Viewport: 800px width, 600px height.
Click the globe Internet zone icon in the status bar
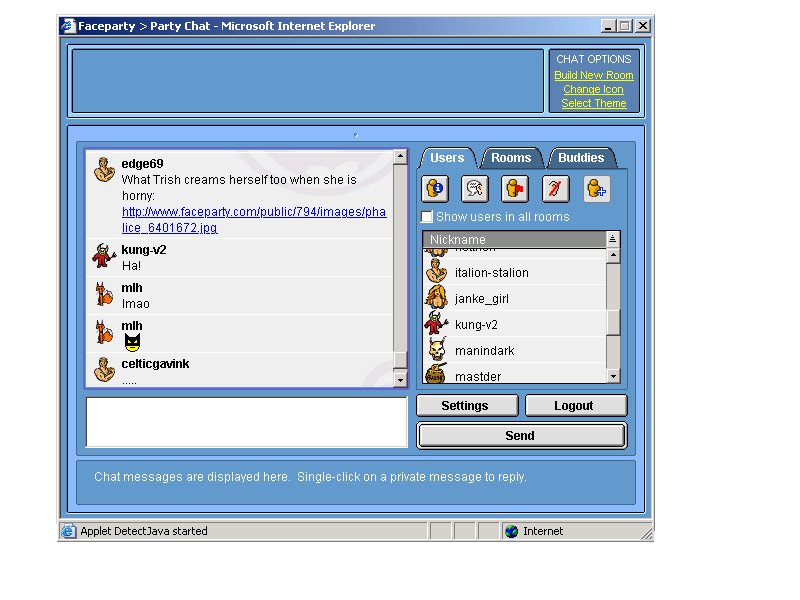tap(511, 532)
